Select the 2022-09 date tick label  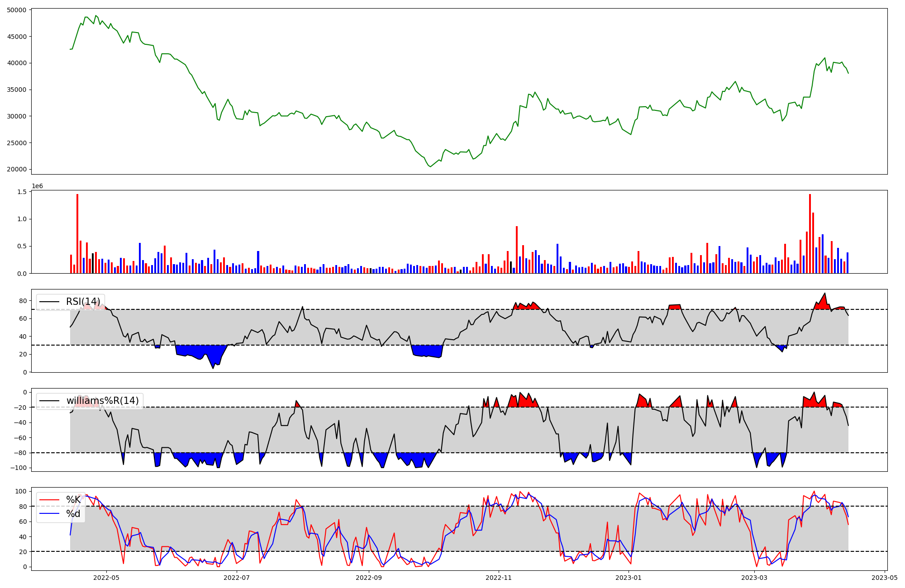[369, 578]
